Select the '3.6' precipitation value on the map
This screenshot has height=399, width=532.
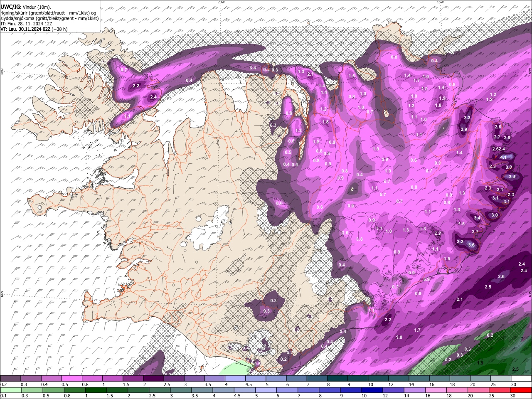pos(471,245)
